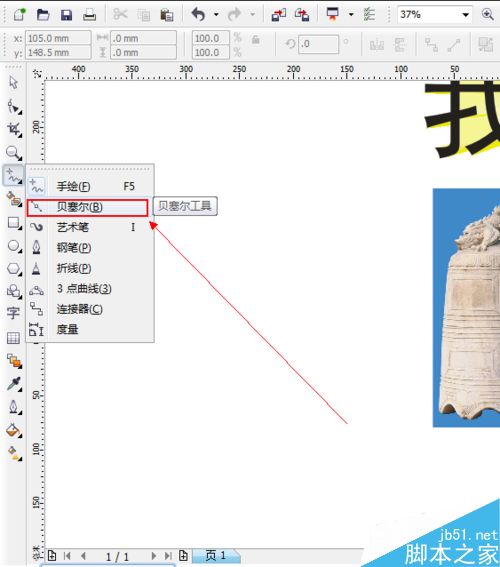Click the mirror vertically icon
500x567 pixels.
(x=399, y=45)
